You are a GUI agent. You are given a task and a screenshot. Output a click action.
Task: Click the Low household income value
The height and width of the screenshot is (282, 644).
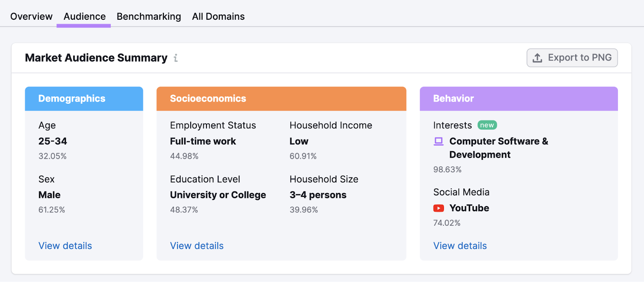tap(299, 141)
